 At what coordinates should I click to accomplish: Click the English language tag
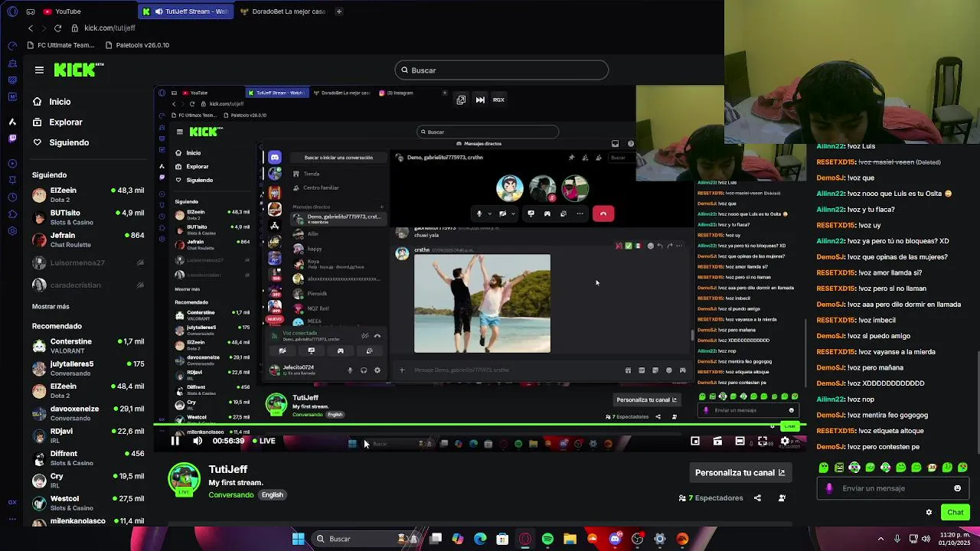(x=273, y=495)
